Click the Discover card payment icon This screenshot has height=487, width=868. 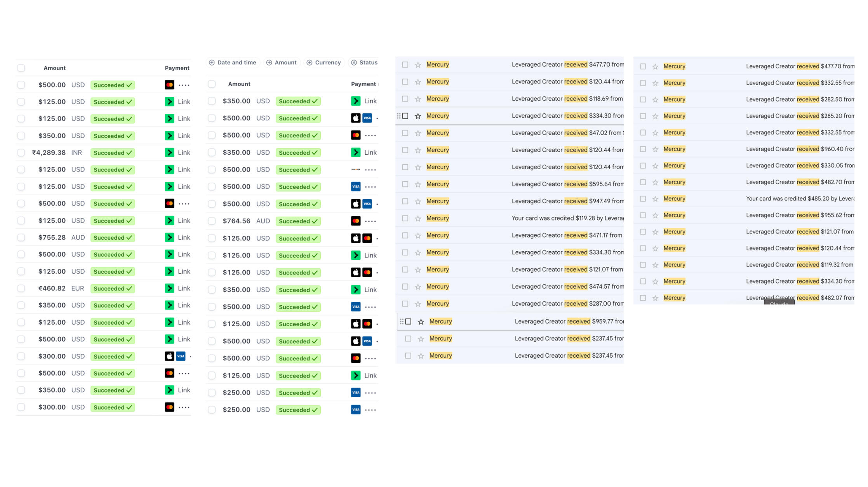(355, 170)
